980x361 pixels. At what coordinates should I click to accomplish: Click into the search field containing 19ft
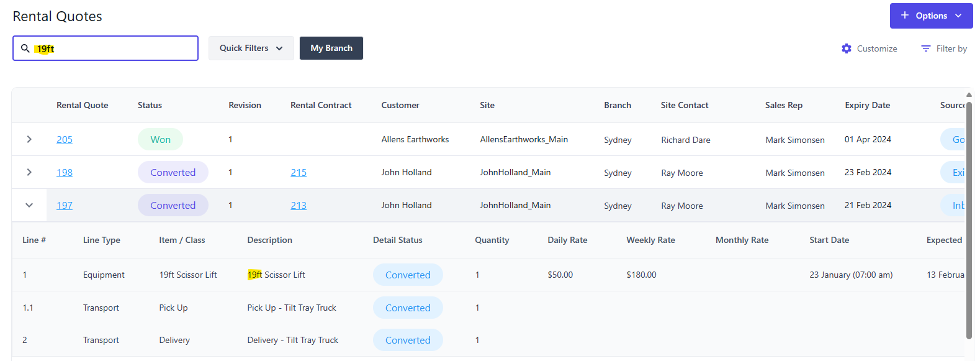(x=118, y=48)
